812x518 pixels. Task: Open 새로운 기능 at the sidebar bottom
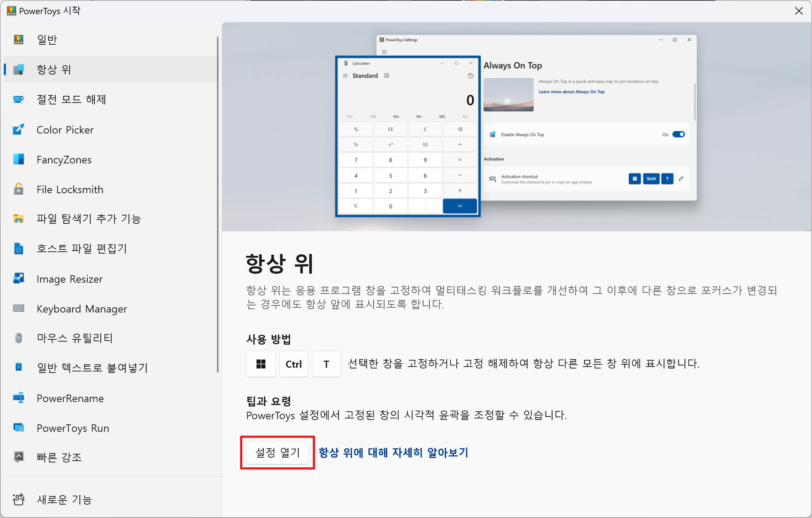coord(64,499)
